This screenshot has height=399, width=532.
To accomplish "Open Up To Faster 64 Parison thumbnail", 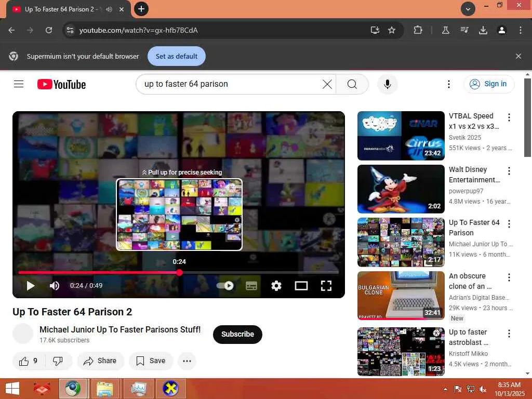I will (x=401, y=242).
